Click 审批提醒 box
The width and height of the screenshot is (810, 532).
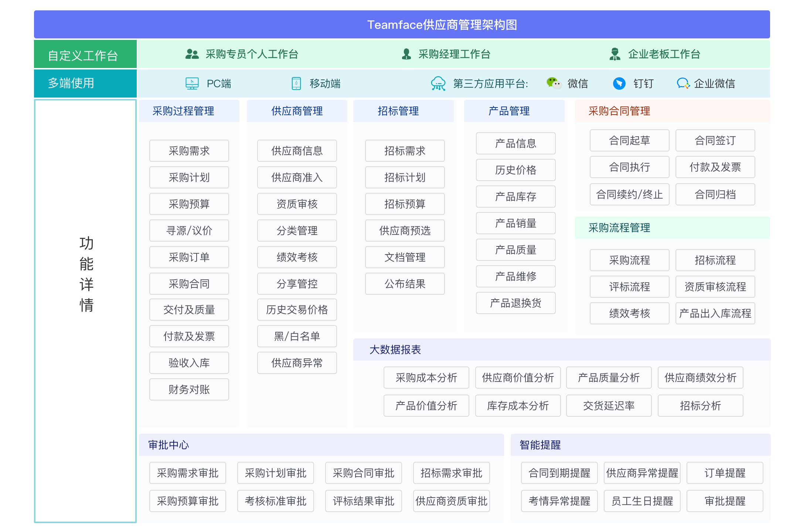coord(725,501)
